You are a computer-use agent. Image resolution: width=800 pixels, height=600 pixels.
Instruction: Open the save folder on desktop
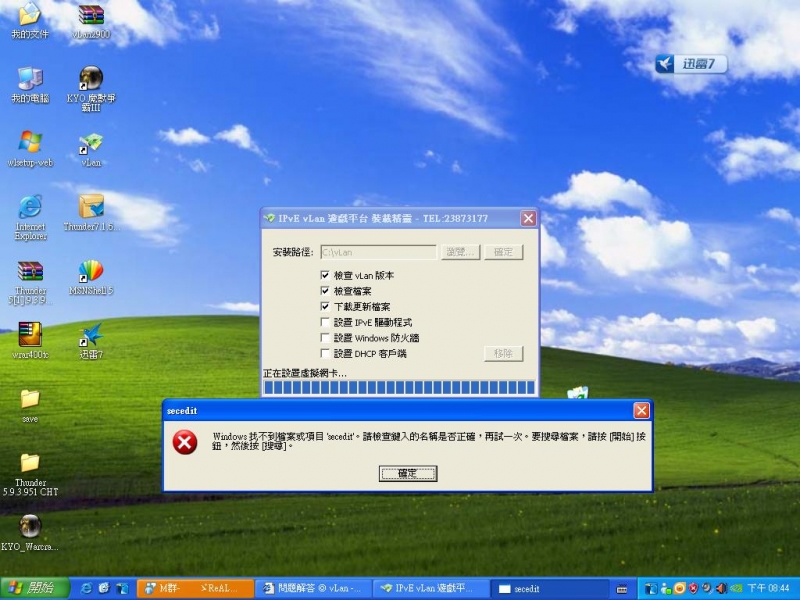point(30,400)
